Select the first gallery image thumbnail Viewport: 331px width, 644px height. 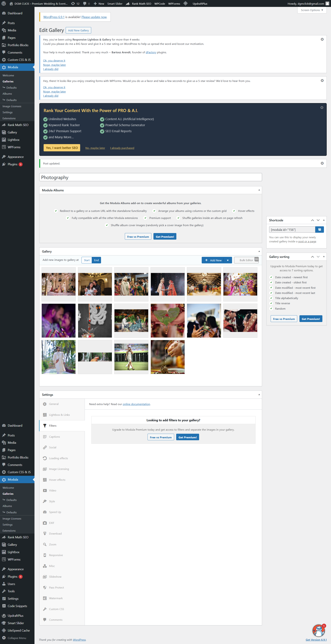coord(58,284)
